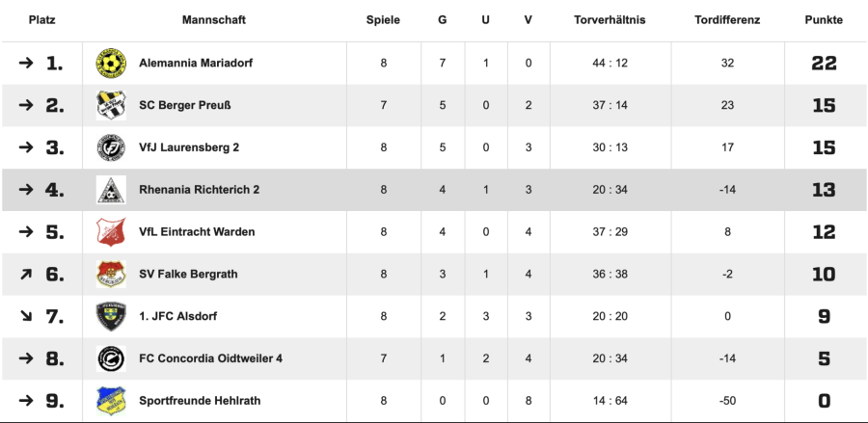Click the 22 points value for Mariadorf
Viewport: 868px width, 423px height.
click(824, 64)
